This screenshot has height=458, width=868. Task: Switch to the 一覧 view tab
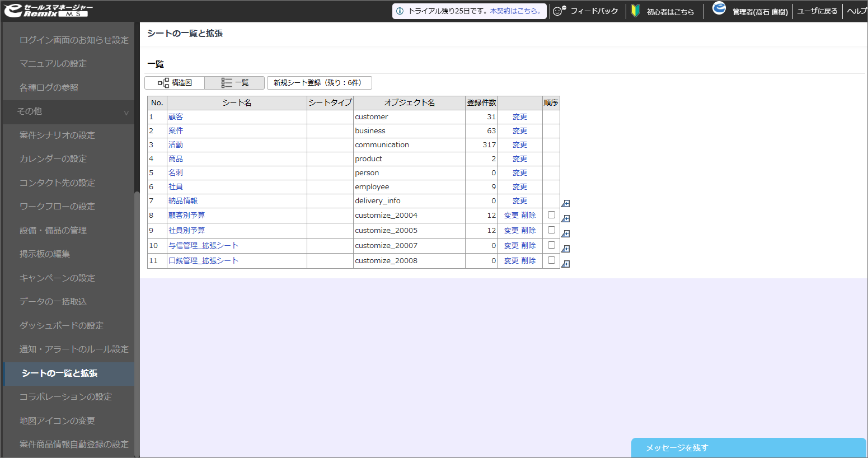point(234,83)
